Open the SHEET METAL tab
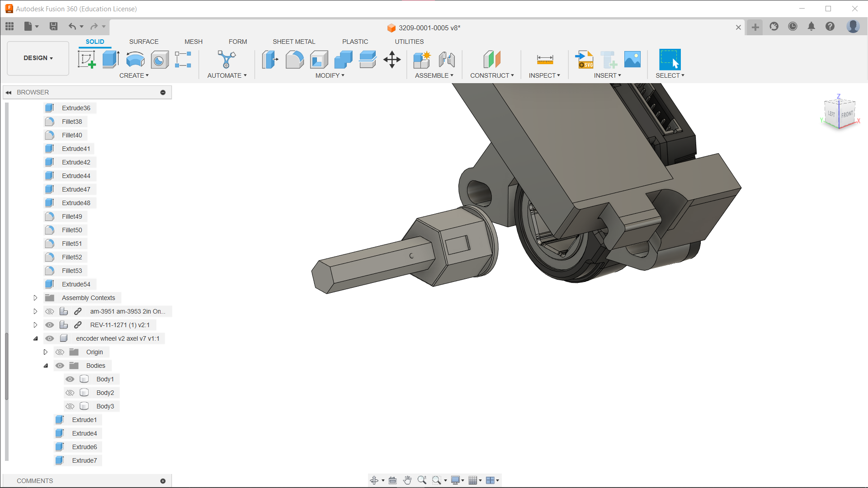 click(294, 42)
